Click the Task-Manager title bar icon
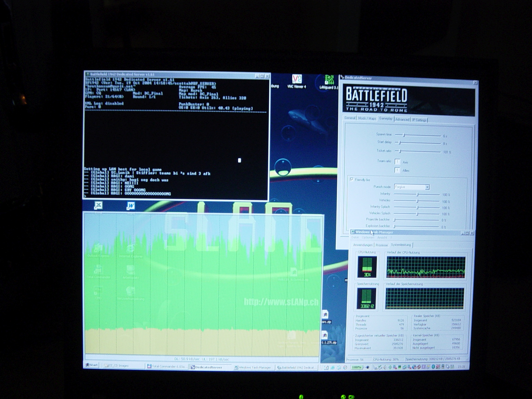This screenshot has height=399, width=532. (353, 232)
